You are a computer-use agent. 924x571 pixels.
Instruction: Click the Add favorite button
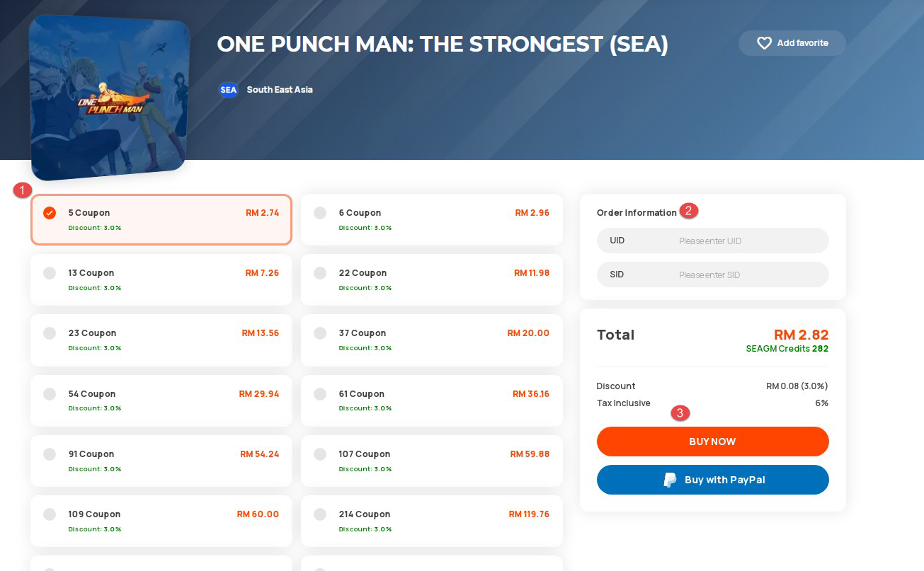(792, 43)
